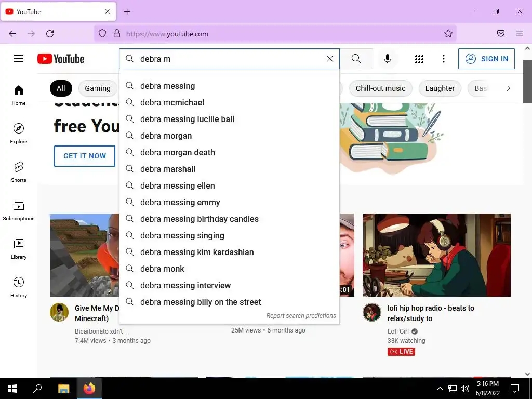
Task: Open File Explorer from the taskbar
Action: coord(63,389)
